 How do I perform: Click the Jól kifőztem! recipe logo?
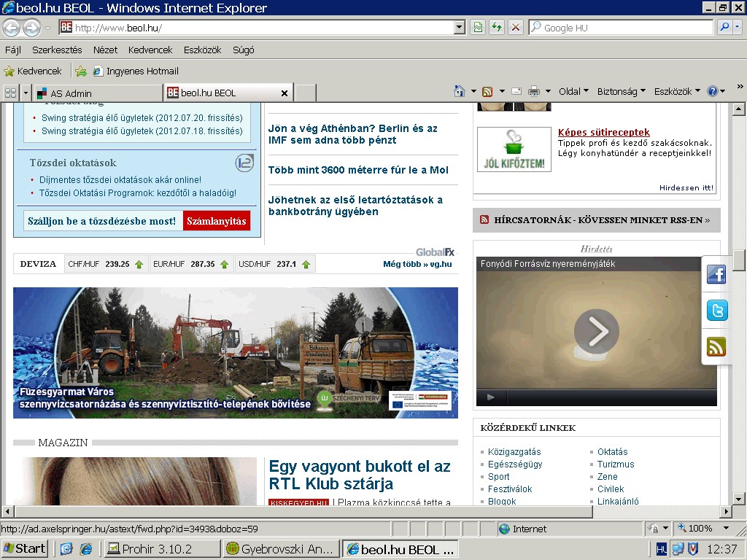point(514,149)
